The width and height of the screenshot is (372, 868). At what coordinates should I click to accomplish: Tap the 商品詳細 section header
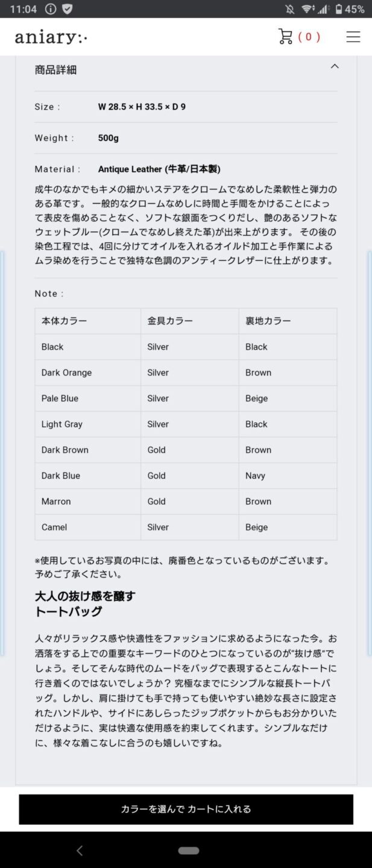click(x=56, y=70)
